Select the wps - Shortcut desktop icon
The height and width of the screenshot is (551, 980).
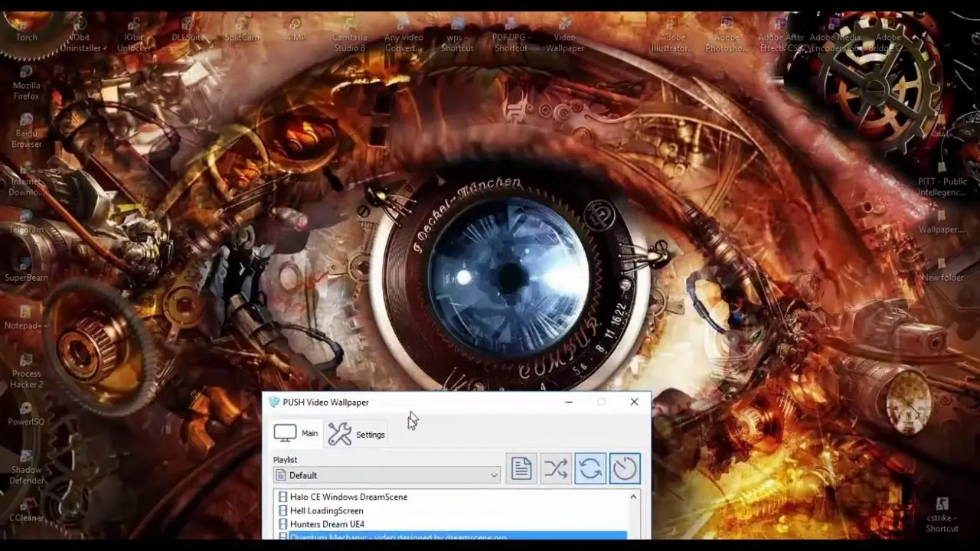[457, 36]
